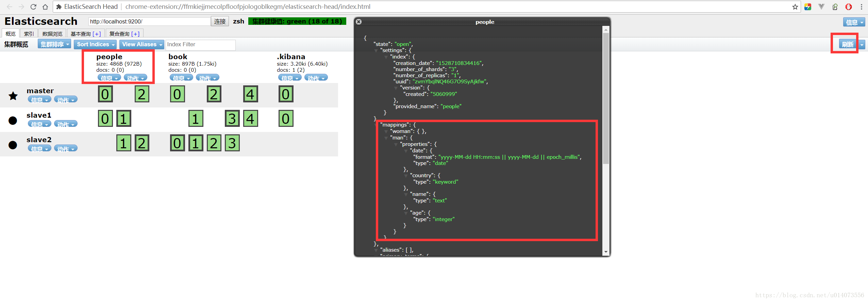Collapse the "country" field node

point(405,176)
